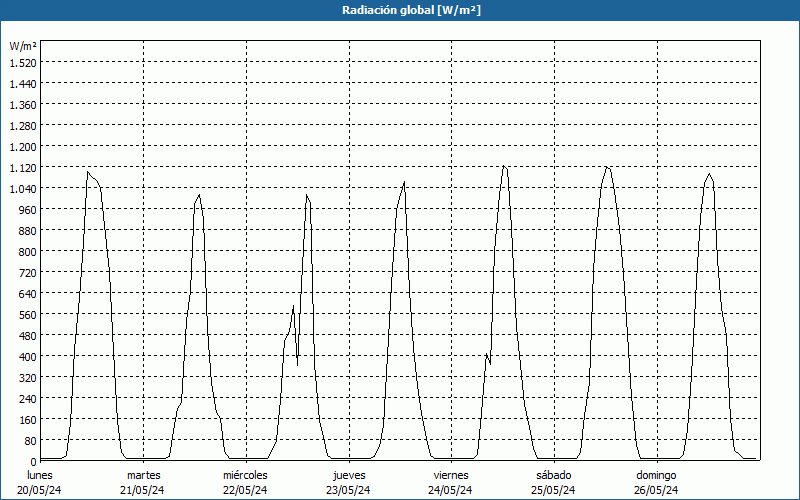Click the '1.120' y-axis value
This screenshot has width=800, height=500.
click(x=23, y=168)
